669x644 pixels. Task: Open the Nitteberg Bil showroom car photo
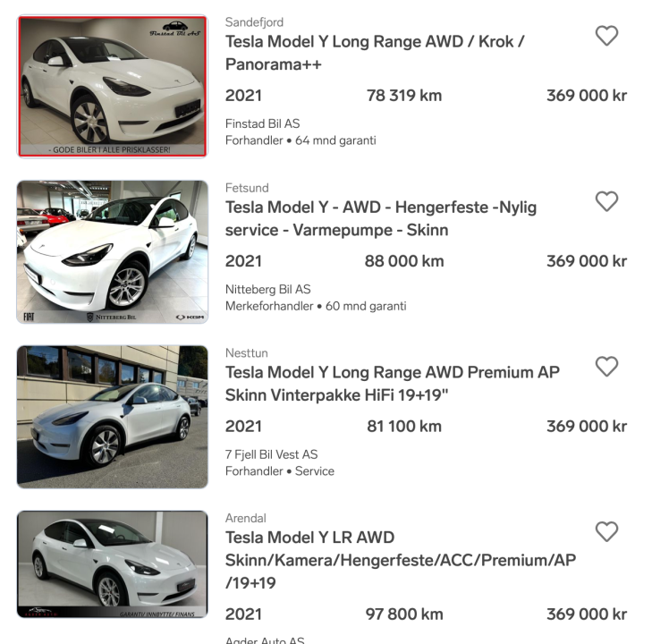coord(113,251)
